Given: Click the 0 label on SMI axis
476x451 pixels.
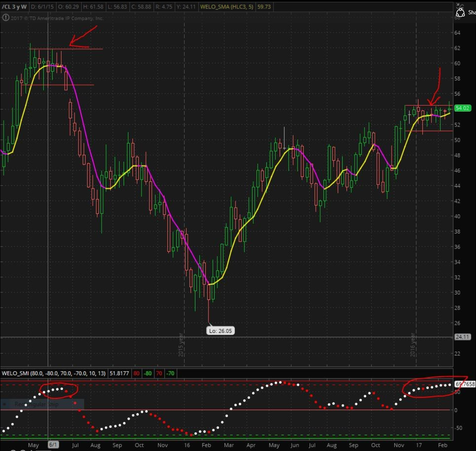Looking at the screenshot, I should coord(455,410).
